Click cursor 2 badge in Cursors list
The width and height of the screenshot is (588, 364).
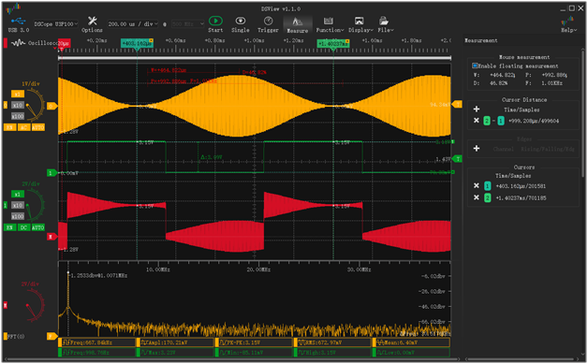point(488,197)
